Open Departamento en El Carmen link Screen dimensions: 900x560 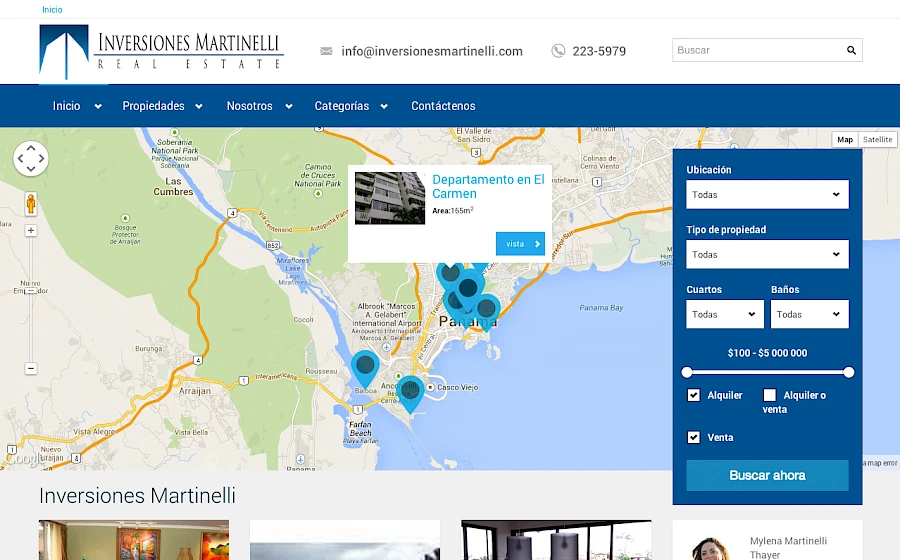pos(488,186)
